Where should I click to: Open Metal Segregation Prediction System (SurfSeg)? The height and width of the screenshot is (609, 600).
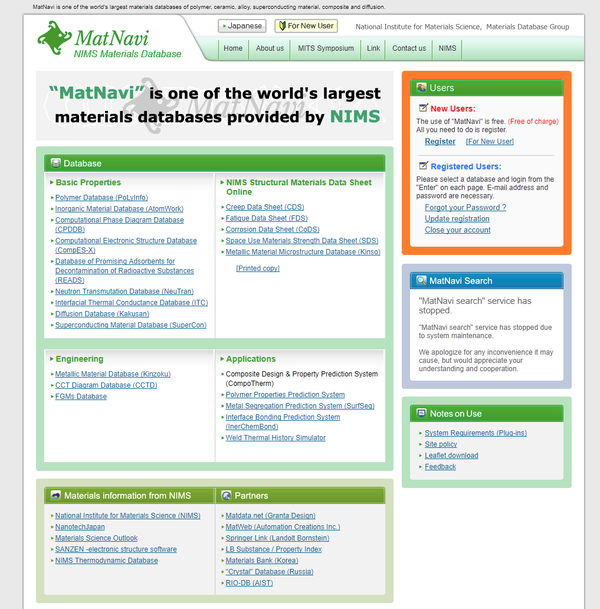300,406
